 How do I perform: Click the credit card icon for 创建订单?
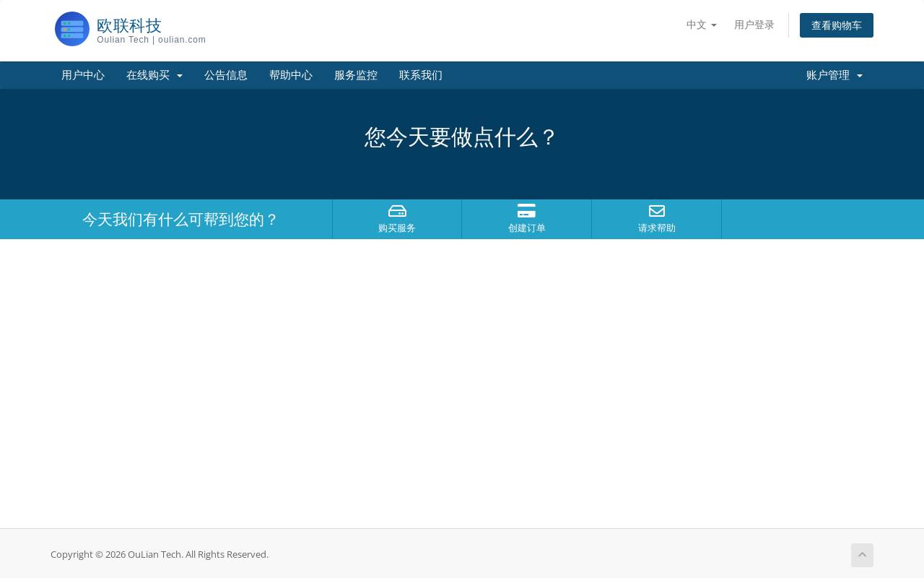[527, 211]
